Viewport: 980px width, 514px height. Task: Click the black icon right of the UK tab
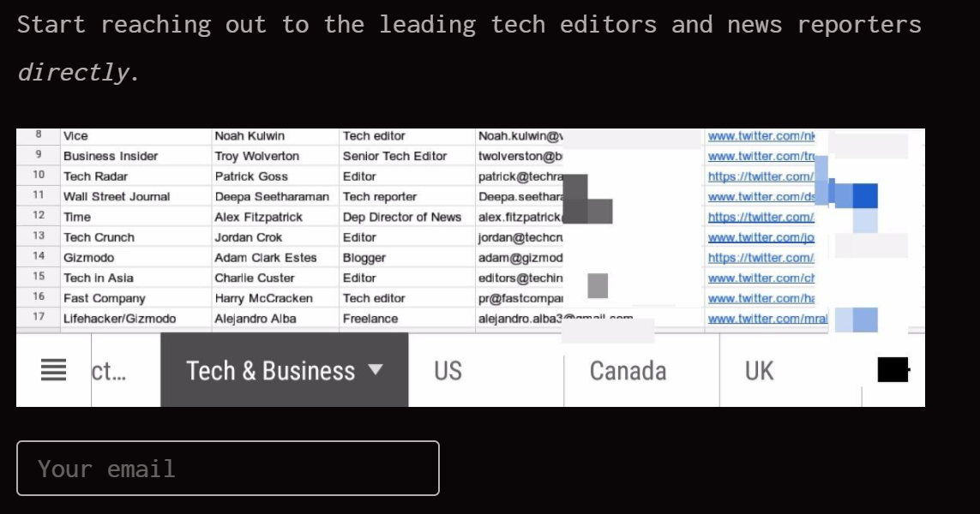(892, 368)
